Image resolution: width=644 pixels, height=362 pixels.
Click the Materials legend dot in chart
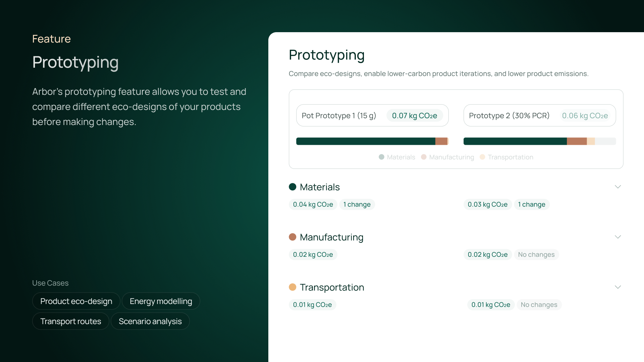381,157
